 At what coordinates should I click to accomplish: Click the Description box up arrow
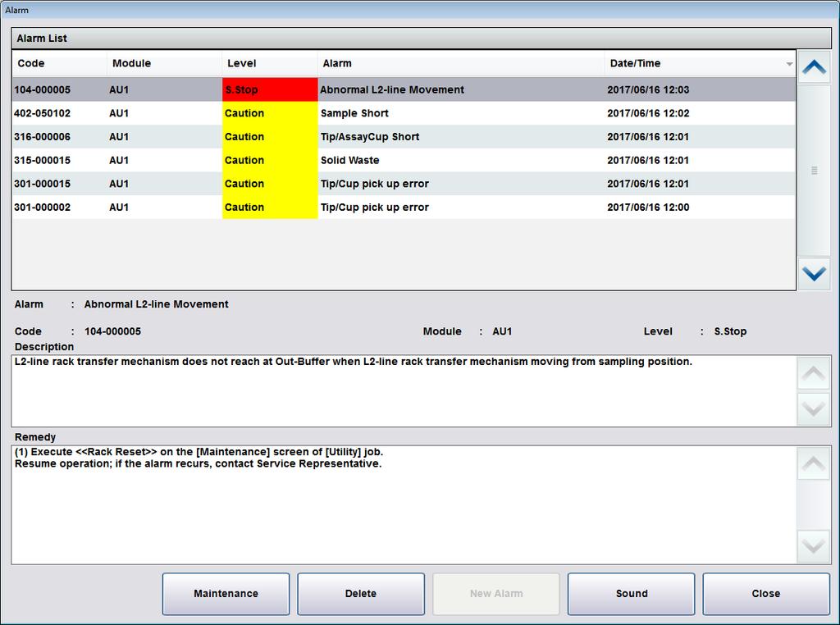[x=813, y=373]
